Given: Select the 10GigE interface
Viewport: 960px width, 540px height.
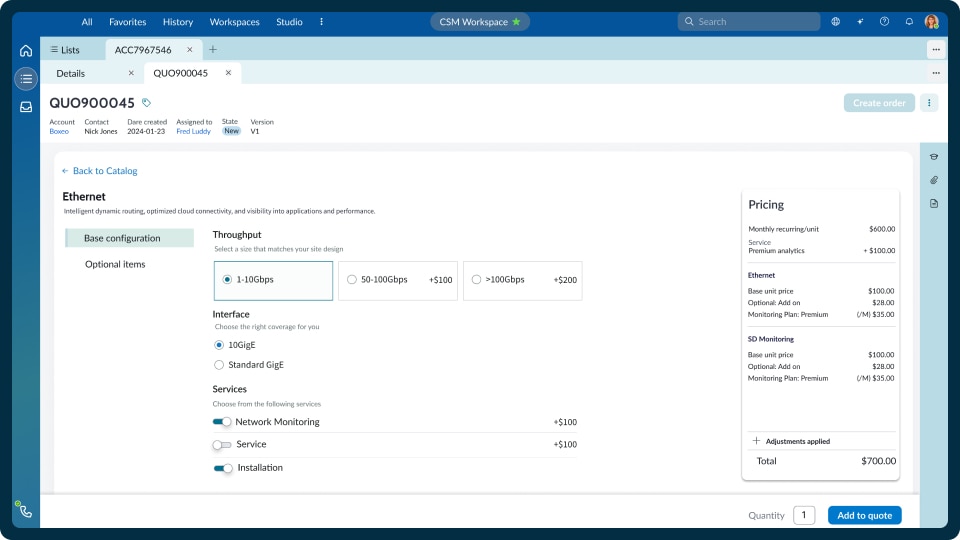Looking at the screenshot, I should coord(219,345).
